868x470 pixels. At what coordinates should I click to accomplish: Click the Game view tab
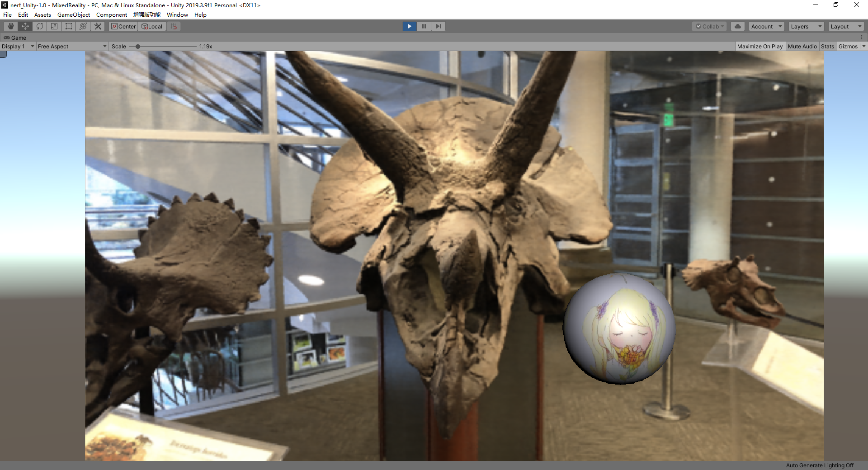(x=15, y=38)
